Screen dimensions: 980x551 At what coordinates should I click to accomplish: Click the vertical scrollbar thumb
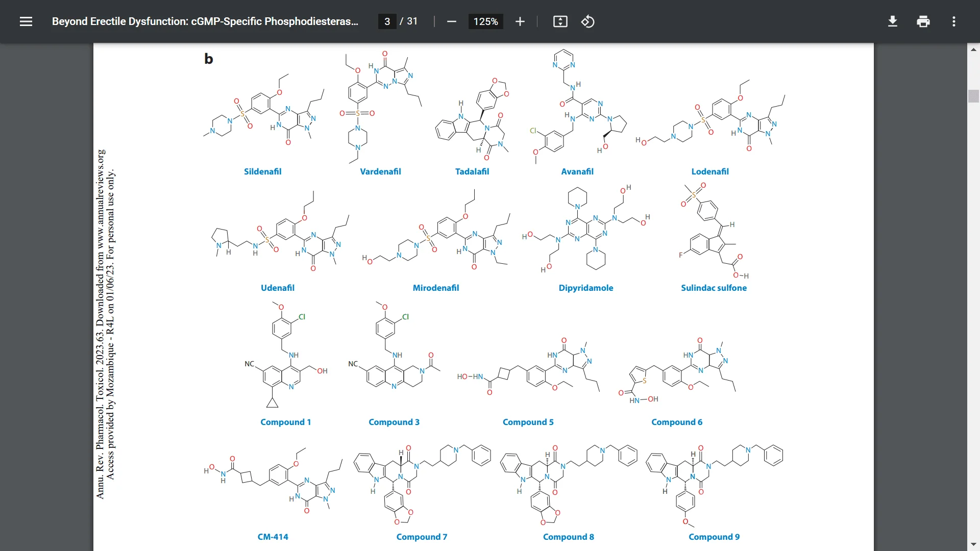point(973,96)
